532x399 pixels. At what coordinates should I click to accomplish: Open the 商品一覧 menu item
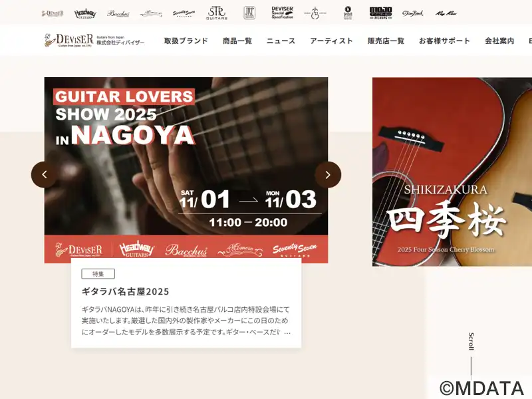tap(237, 41)
